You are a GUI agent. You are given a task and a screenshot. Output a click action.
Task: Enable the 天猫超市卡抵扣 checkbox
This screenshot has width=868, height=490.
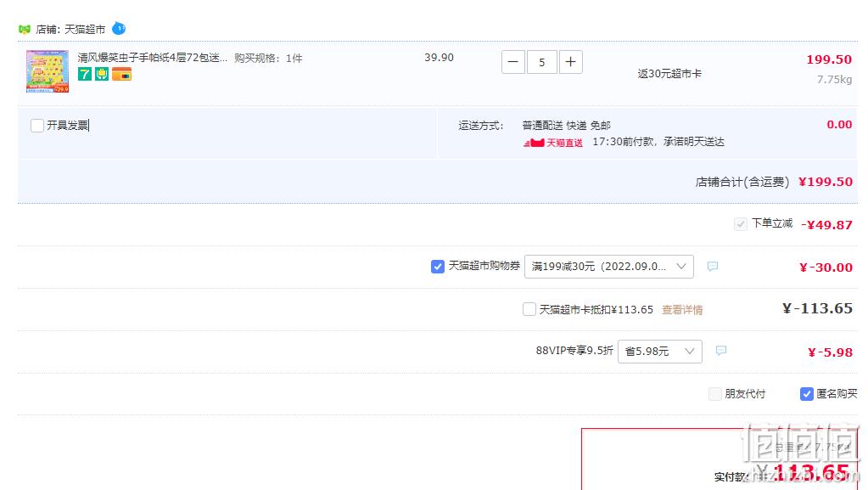pyautogui.click(x=529, y=309)
